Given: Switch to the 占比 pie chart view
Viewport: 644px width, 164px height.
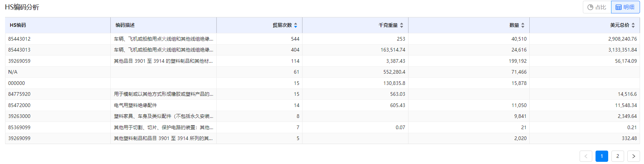Looking at the screenshot, I should [597, 7].
